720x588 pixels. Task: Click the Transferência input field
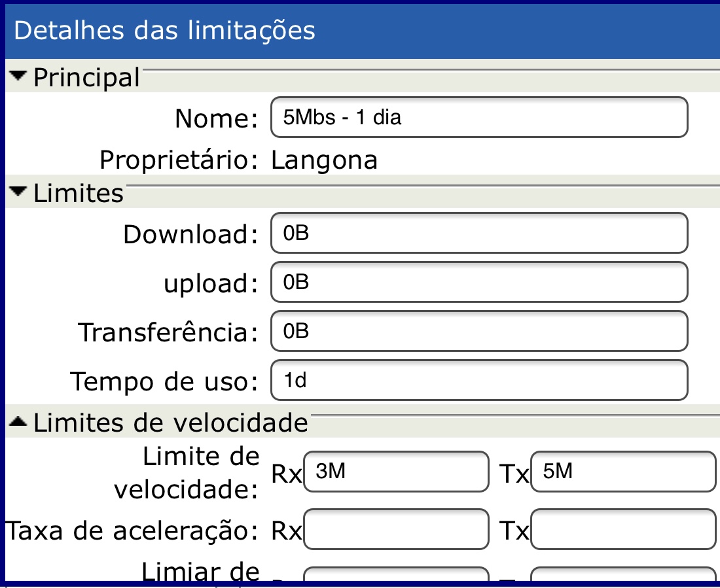[x=478, y=332]
